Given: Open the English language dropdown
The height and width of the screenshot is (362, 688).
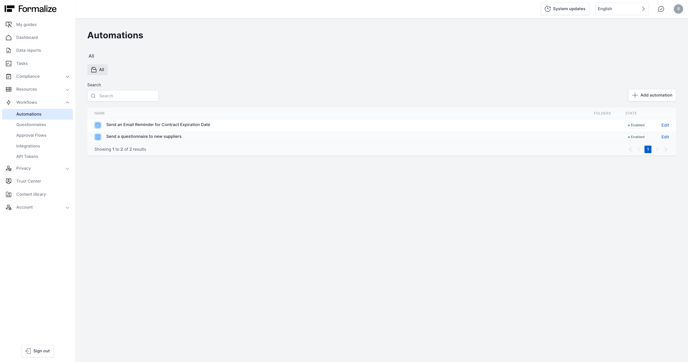Looking at the screenshot, I should point(621,9).
